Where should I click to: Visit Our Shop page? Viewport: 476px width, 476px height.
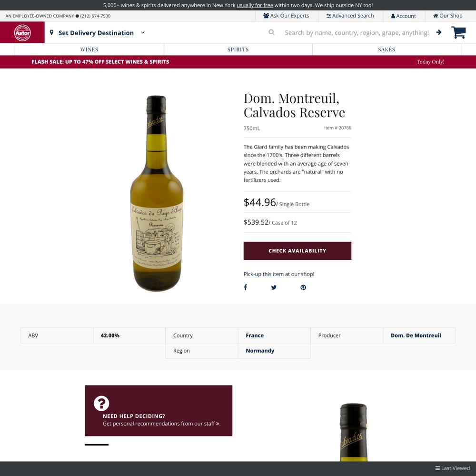click(448, 16)
